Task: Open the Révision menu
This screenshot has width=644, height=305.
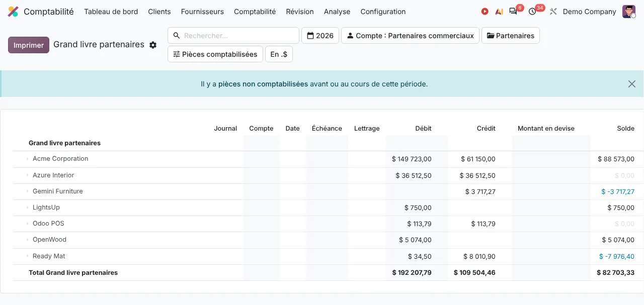Action: [300, 12]
